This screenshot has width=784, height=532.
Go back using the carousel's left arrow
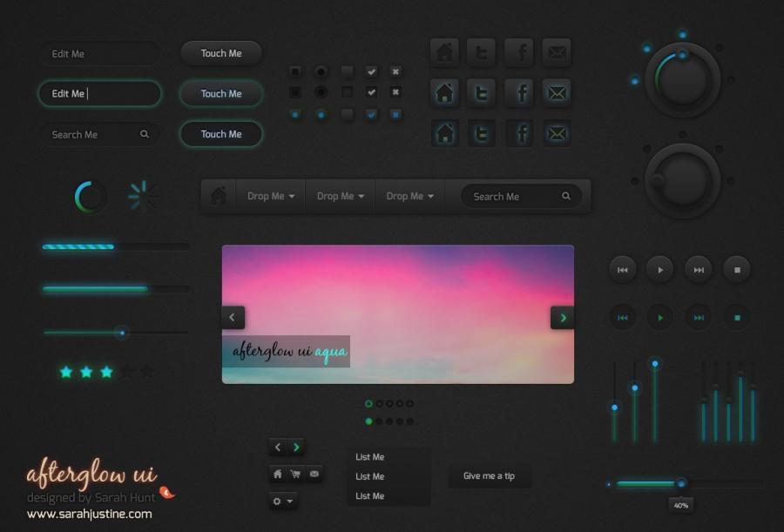tap(233, 318)
